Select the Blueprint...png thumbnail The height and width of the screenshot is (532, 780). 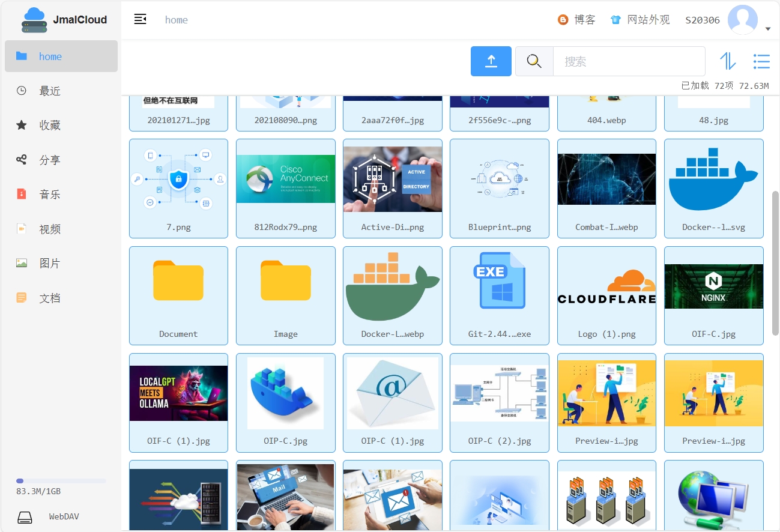point(500,179)
